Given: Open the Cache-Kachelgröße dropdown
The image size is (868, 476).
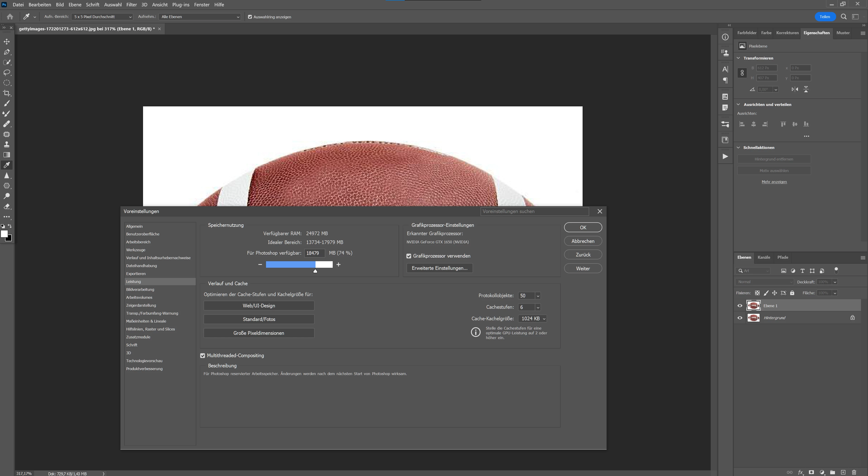Looking at the screenshot, I should point(532,319).
